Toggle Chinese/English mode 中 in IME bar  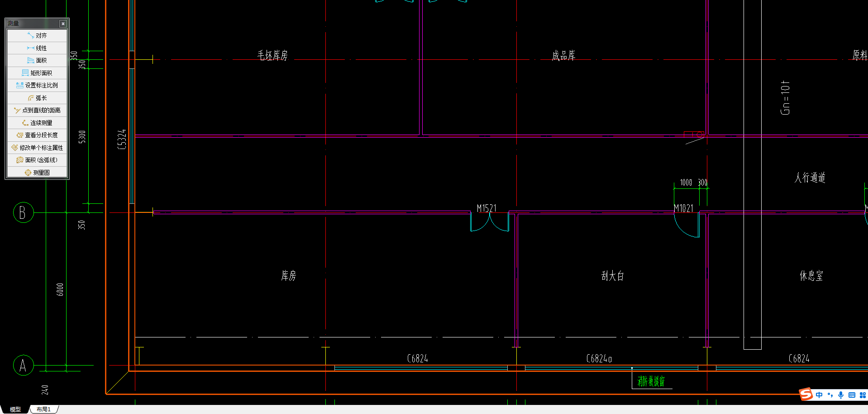(819, 395)
